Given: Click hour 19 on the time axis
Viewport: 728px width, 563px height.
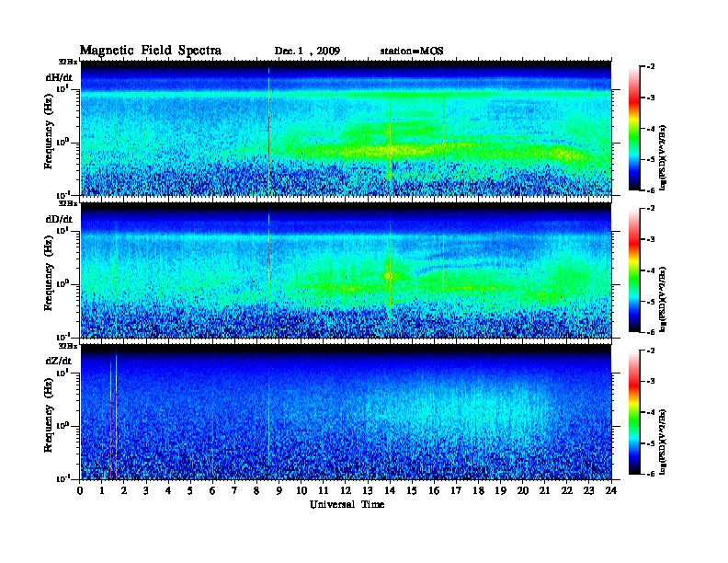Looking at the screenshot, I should [500, 491].
